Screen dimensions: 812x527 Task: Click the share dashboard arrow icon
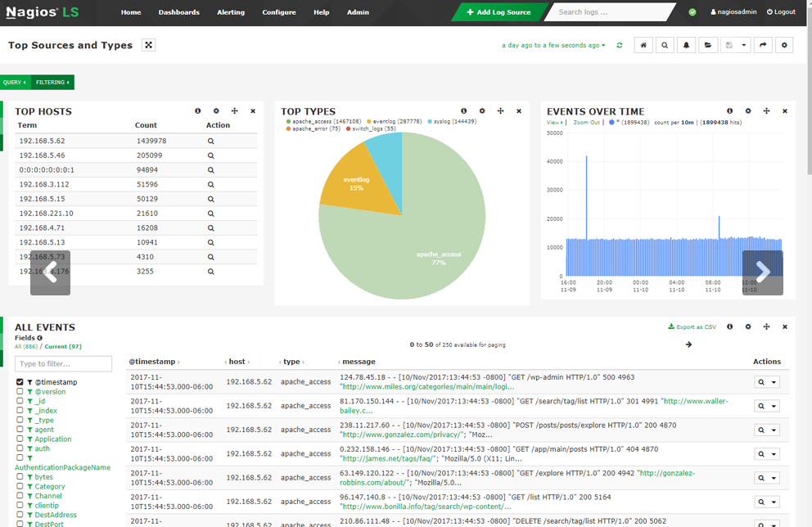point(764,45)
